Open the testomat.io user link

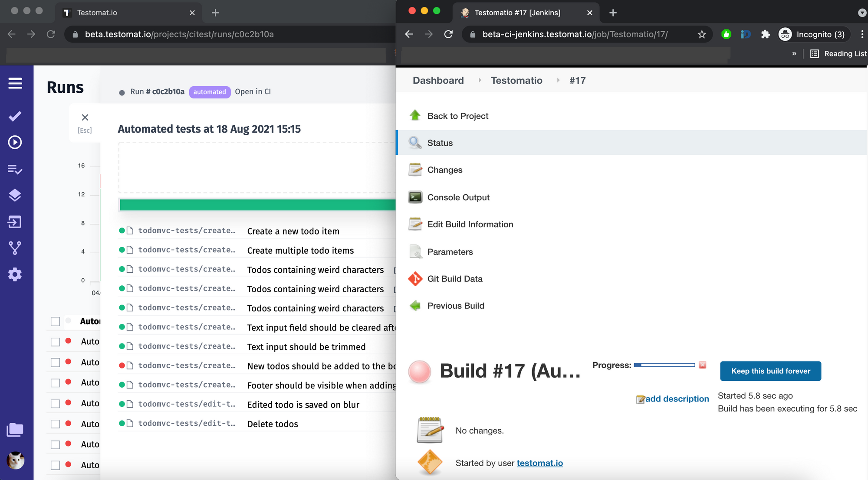(539, 463)
